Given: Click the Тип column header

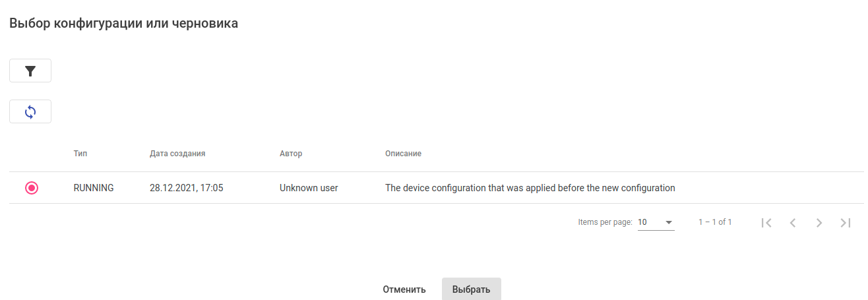Looking at the screenshot, I should tap(80, 154).
